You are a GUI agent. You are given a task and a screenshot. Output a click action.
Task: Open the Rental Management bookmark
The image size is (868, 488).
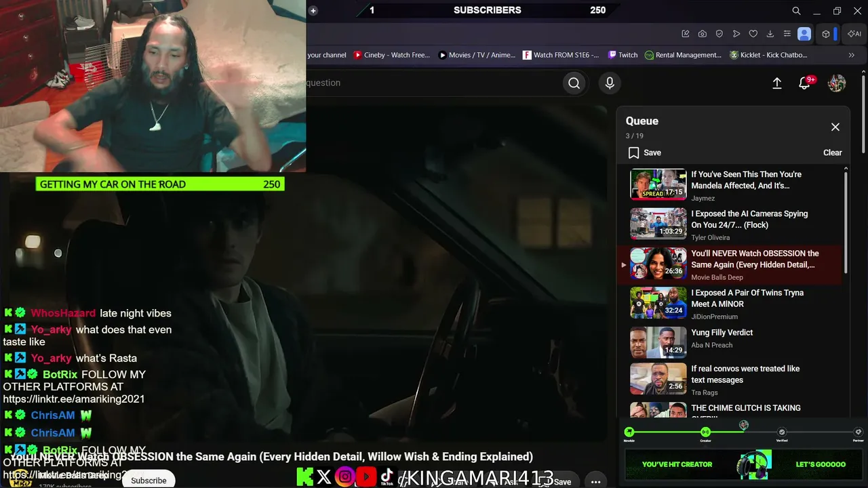pos(683,55)
